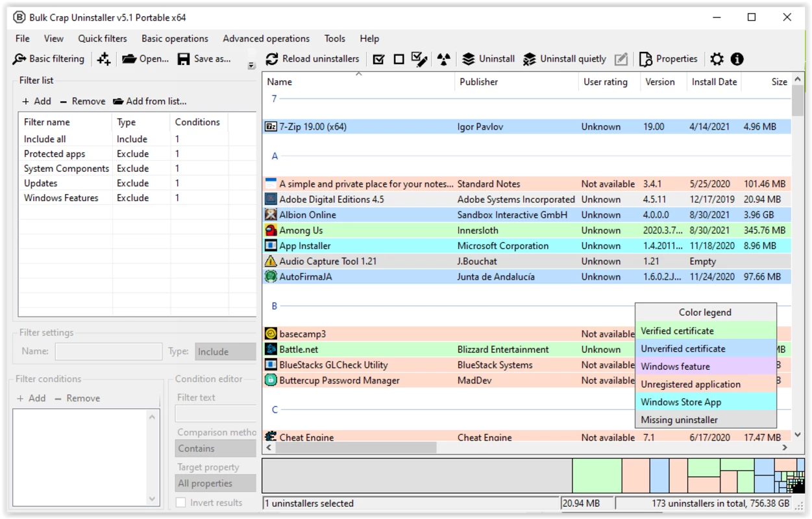Open Properties from the toolbar

[x=668, y=59]
